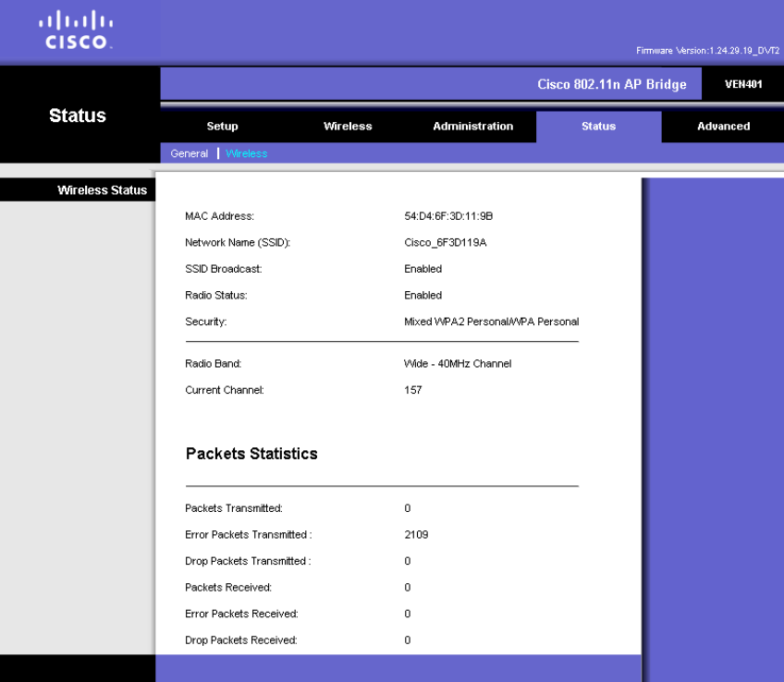
Task: Click the large Status page title
Action: click(78, 116)
